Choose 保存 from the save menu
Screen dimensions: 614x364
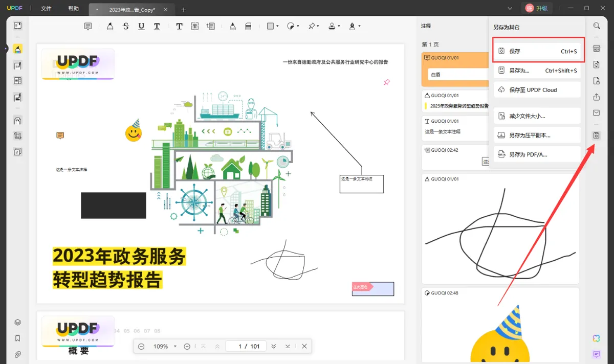(x=538, y=51)
